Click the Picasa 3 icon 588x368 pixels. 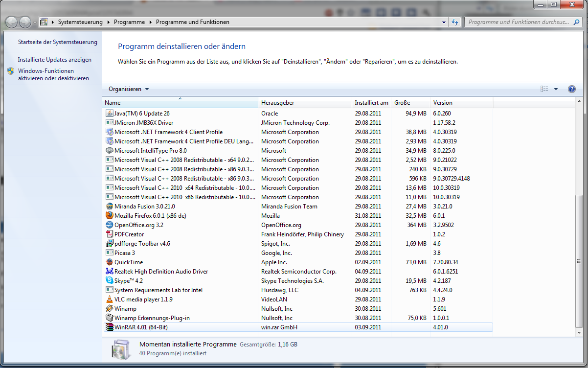[x=110, y=253]
